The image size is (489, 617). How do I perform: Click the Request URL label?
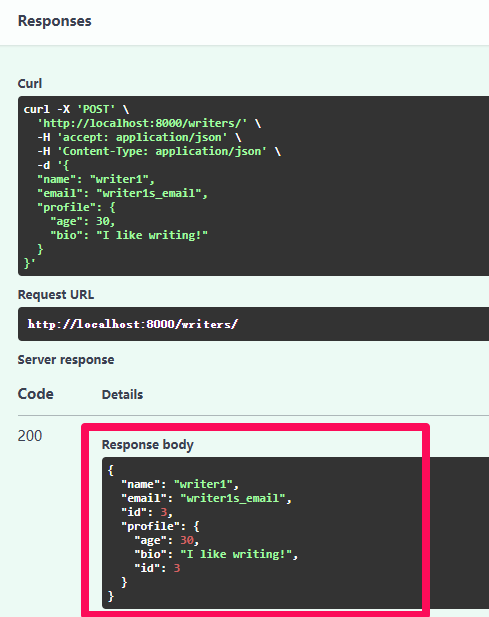pyautogui.click(x=56, y=295)
